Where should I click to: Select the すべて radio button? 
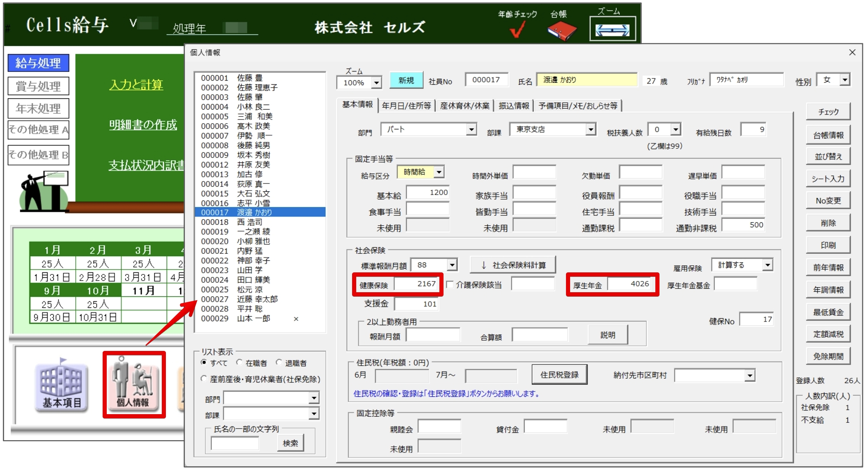point(204,362)
